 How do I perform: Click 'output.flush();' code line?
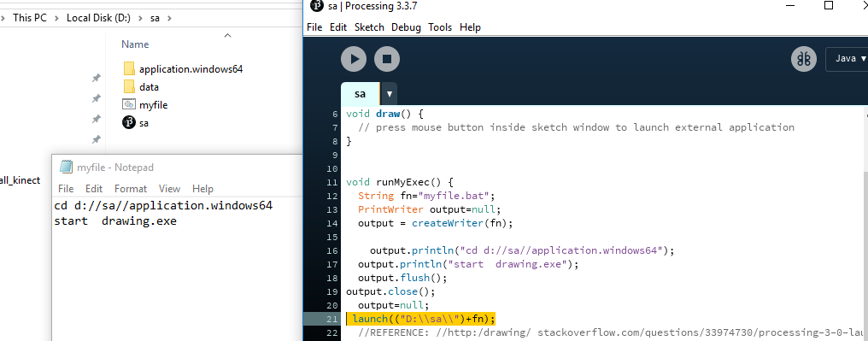click(402, 278)
